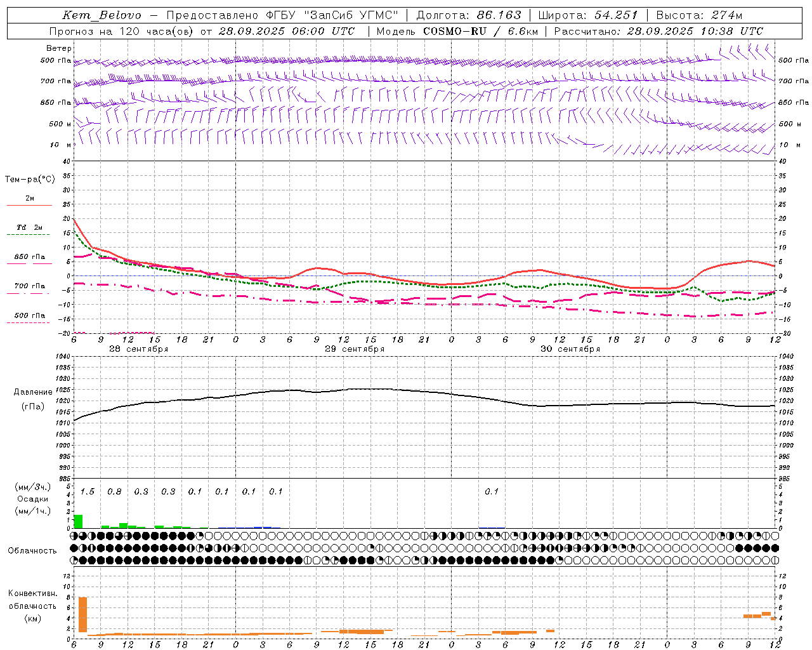812x650 pixels.
Task: Click the Ветер wind panel label
Action: click(58, 48)
